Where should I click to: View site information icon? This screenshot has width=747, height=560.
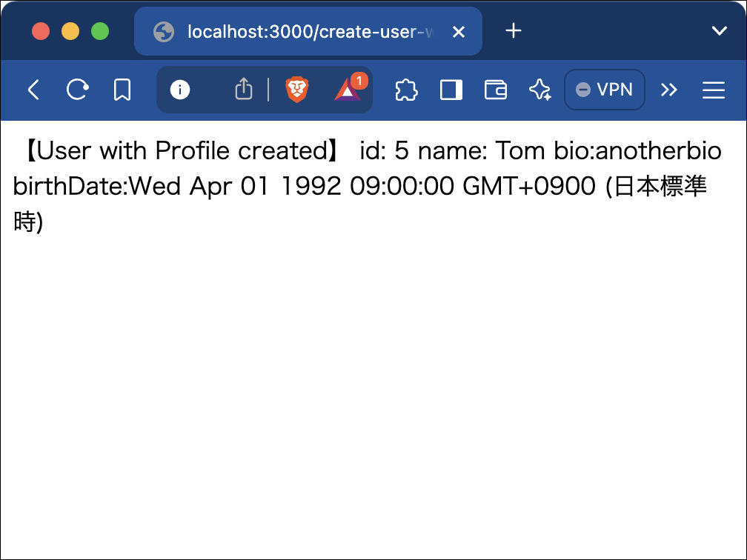[x=180, y=90]
